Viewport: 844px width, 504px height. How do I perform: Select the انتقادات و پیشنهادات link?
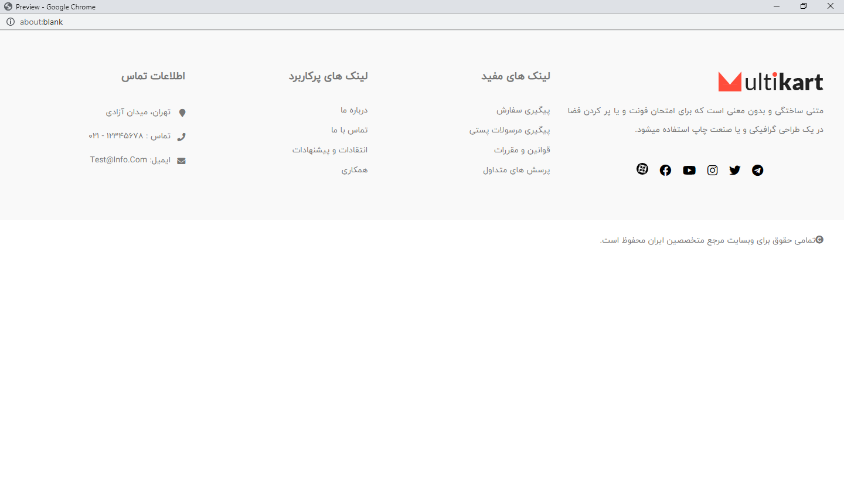(x=330, y=150)
